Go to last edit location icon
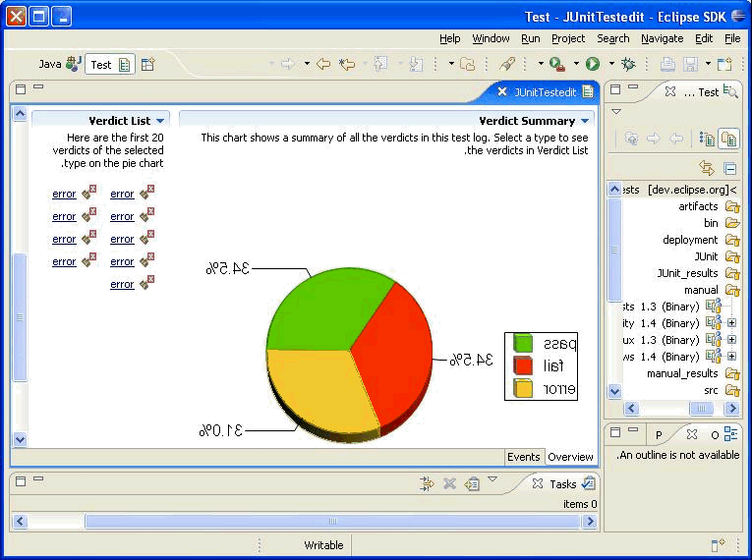 pyautogui.click(x=347, y=64)
